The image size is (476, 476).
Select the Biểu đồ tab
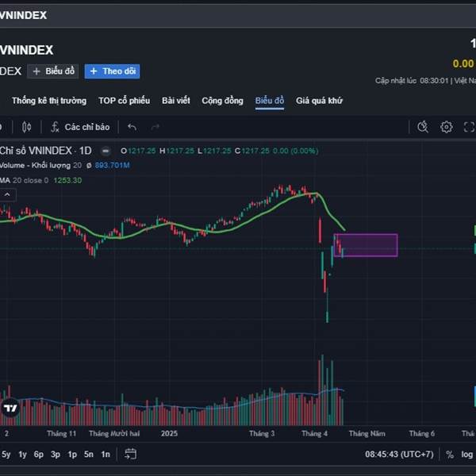(270, 101)
